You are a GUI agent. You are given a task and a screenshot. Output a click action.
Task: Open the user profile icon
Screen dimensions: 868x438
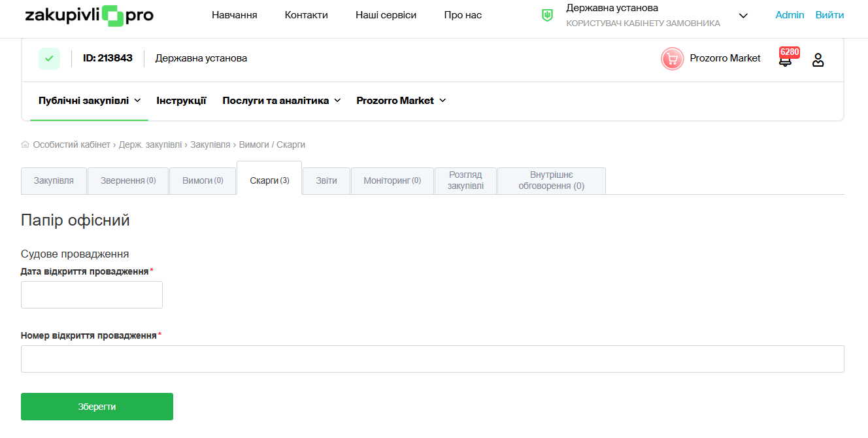coord(818,60)
